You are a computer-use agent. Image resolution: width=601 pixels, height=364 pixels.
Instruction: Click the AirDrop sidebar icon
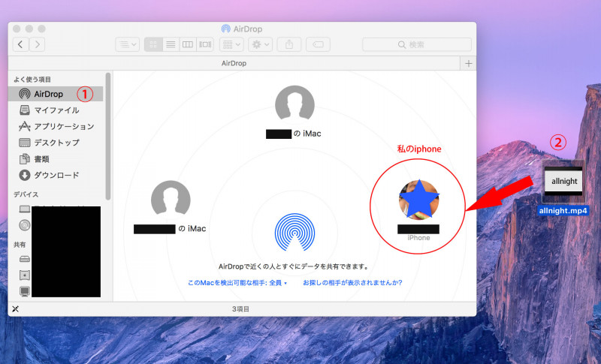tap(25, 94)
